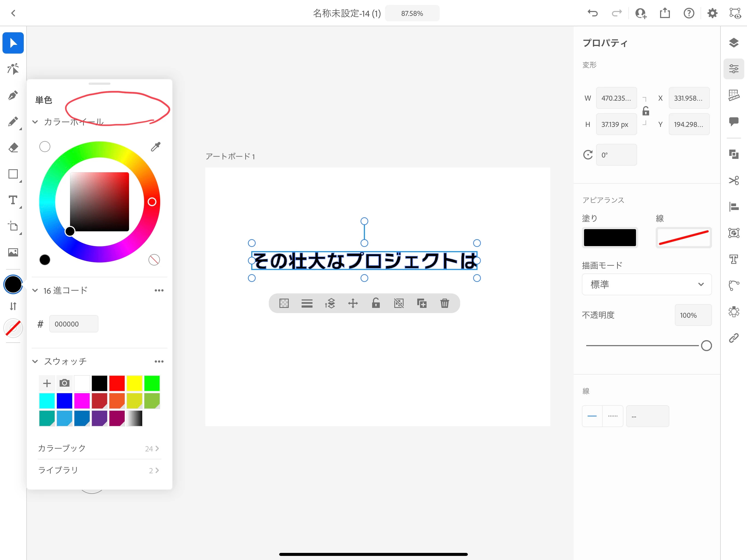Click the eyedropper in color panel
Image resolution: width=747 pixels, height=560 pixels.
point(155,147)
